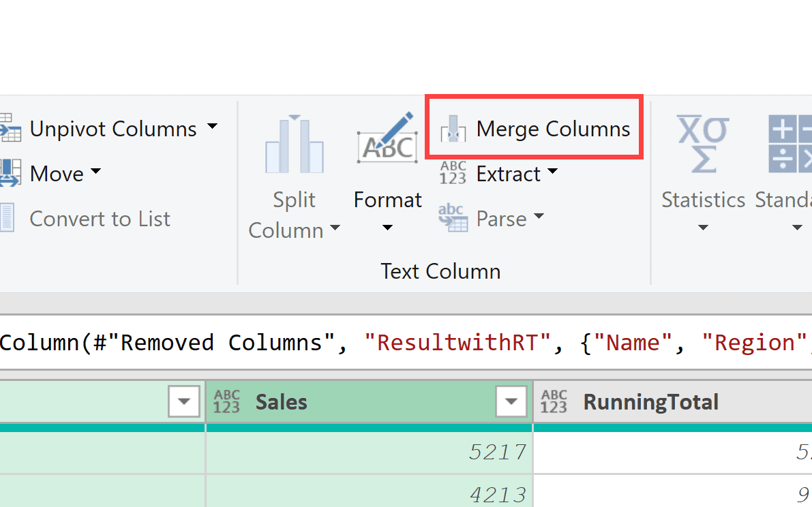Click the Text Column group label

click(440, 272)
